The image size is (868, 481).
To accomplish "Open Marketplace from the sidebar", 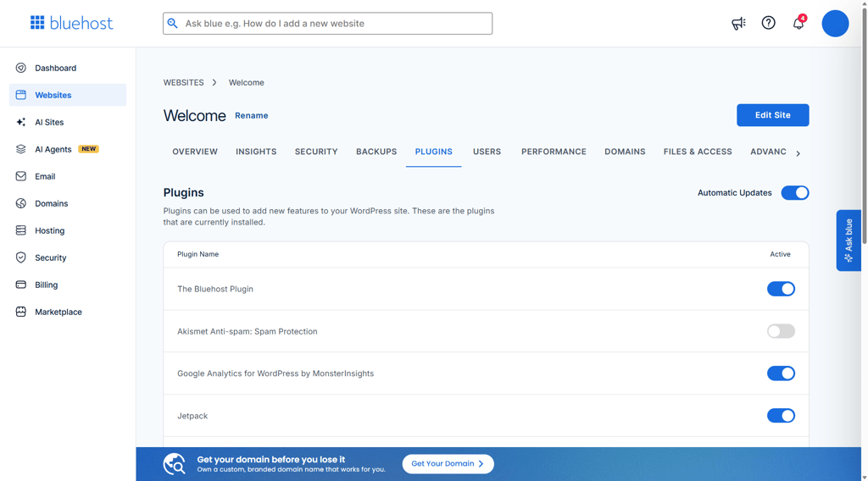I will click(x=68, y=312).
